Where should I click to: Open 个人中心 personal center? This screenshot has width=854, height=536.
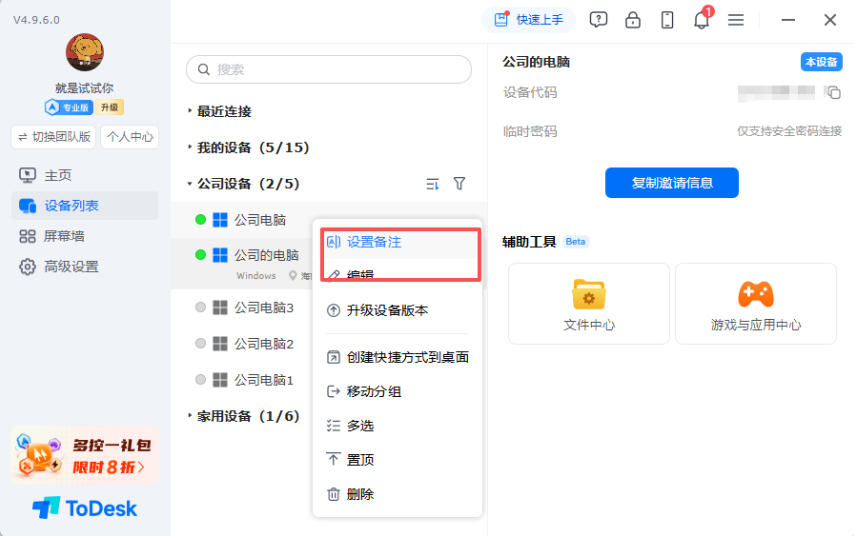tap(130, 137)
